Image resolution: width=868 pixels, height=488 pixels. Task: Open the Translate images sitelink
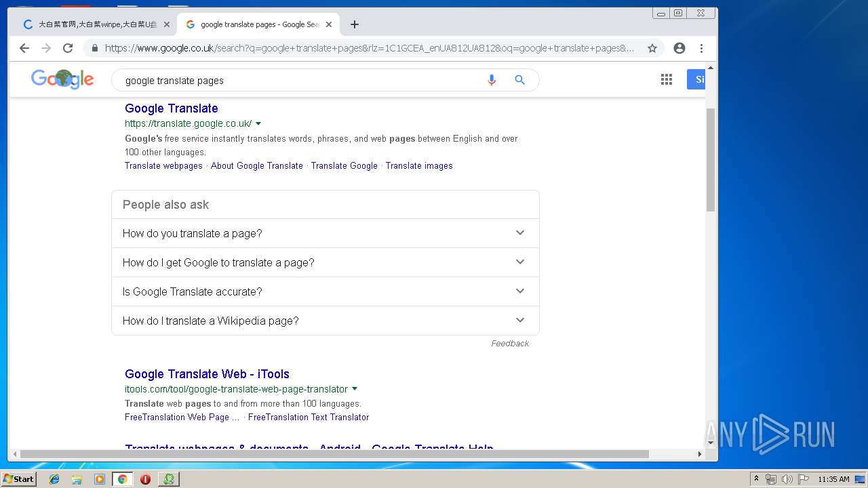point(419,166)
